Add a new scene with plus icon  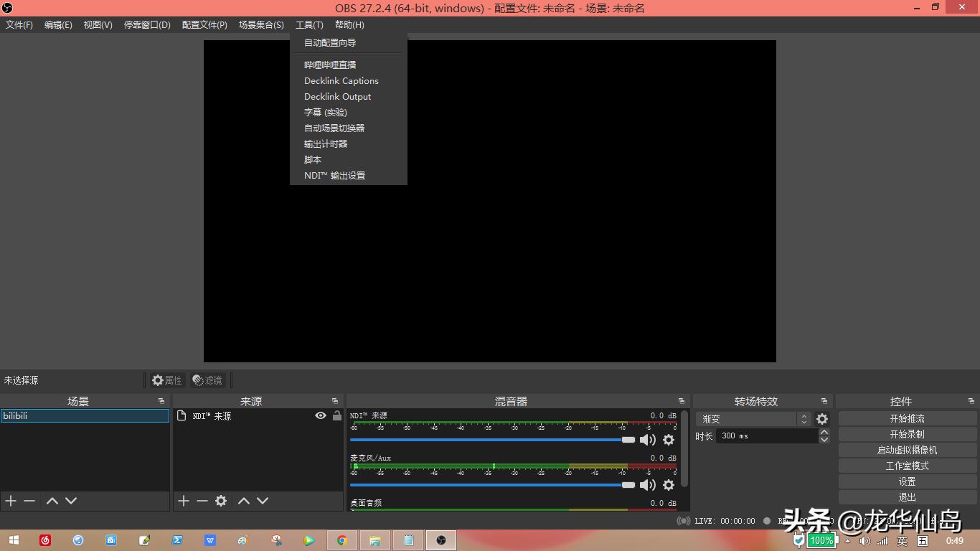pos(11,501)
